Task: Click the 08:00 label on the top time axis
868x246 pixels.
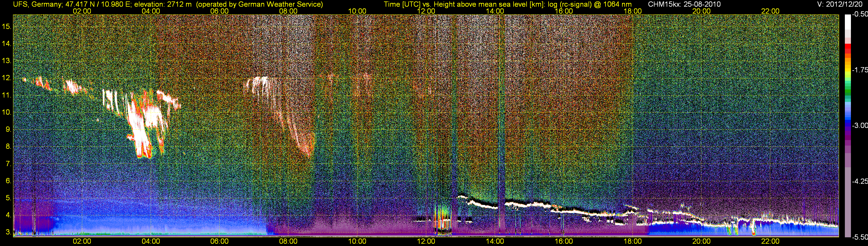Action: click(288, 11)
